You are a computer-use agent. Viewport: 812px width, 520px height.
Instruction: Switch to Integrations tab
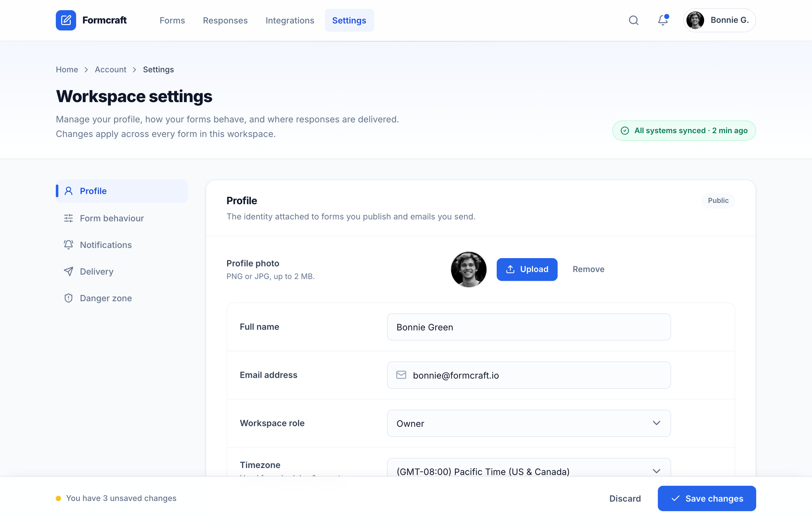(290, 20)
